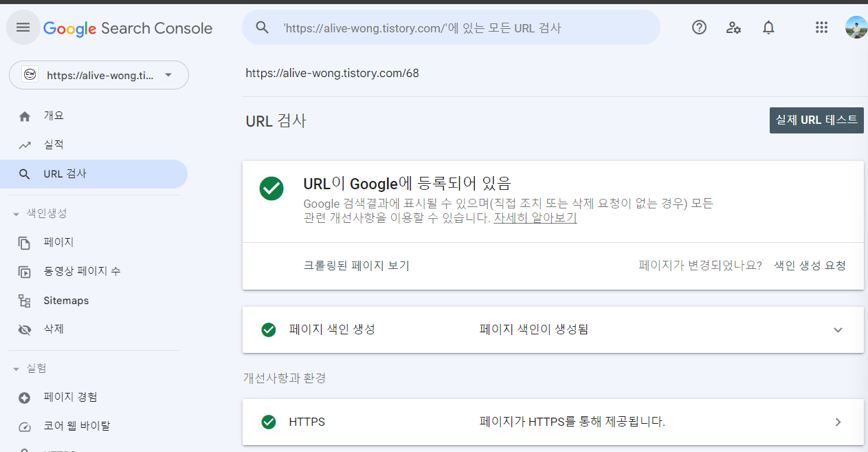The height and width of the screenshot is (452, 868).
Task: Click the account profile avatar
Action: click(x=856, y=28)
